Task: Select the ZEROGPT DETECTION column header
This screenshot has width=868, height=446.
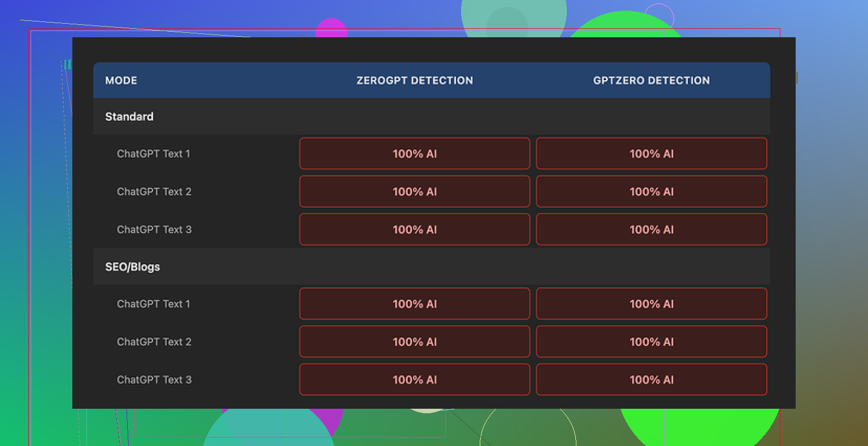Action: pyautogui.click(x=414, y=80)
